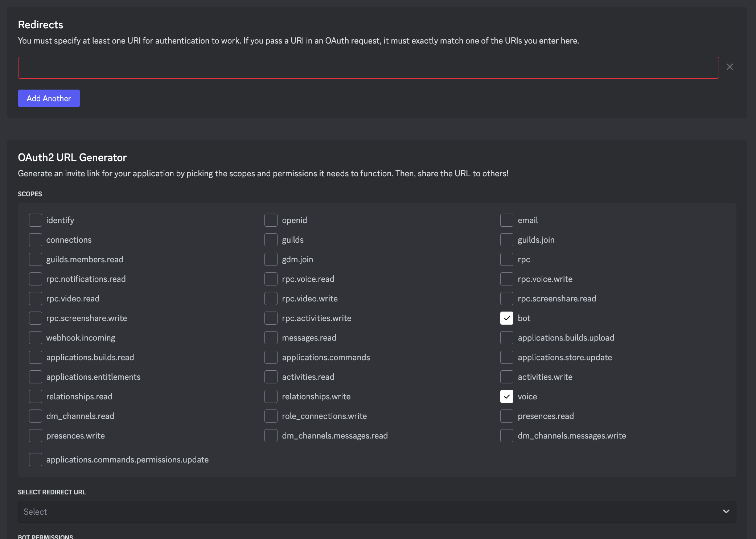Enable rpc.notifications.read scope
The height and width of the screenshot is (539, 756).
pos(36,279)
